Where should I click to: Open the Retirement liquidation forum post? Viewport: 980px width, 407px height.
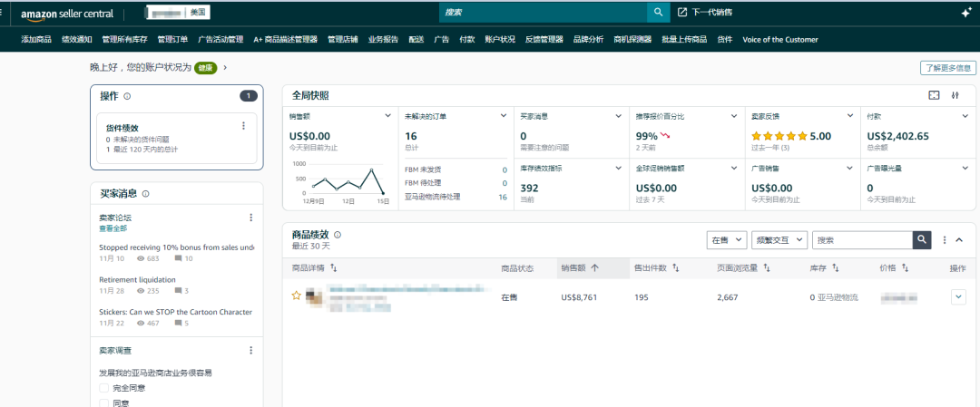pyautogui.click(x=138, y=280)
